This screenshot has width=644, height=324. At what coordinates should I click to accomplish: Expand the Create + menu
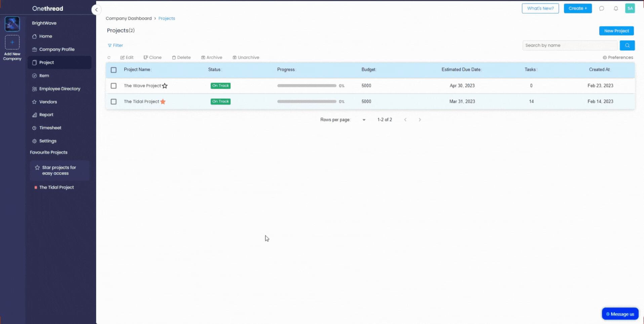pos(577,8)
